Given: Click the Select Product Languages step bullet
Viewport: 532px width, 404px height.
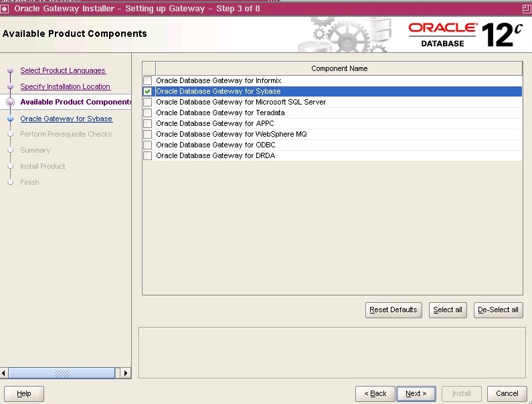Looking at the screenshot, I should click(11, 70).
